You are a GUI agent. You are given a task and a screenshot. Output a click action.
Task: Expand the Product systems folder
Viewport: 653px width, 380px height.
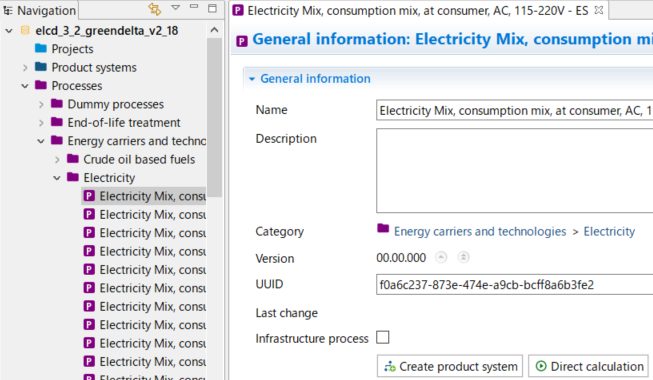(x=25, y=68)
